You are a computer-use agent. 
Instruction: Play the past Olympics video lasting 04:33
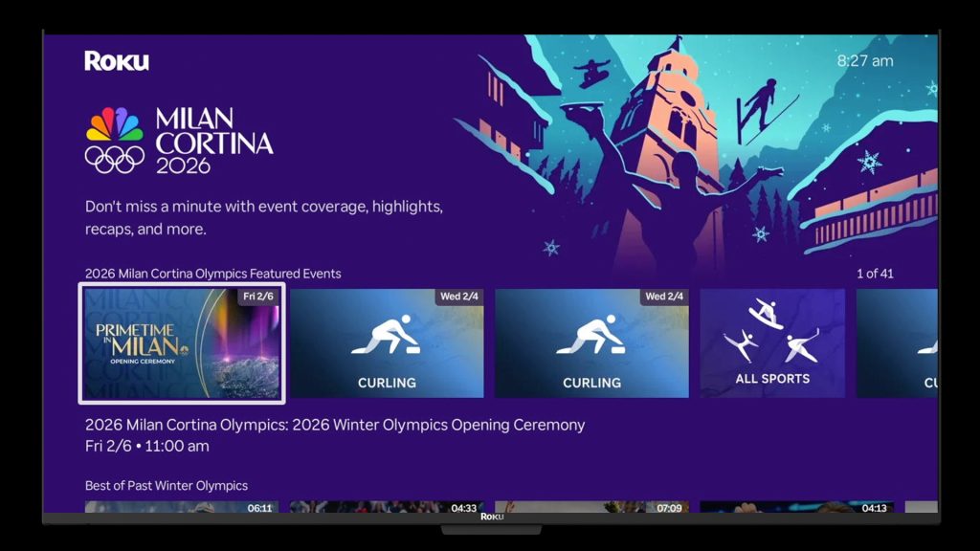[x=387, y=507]
